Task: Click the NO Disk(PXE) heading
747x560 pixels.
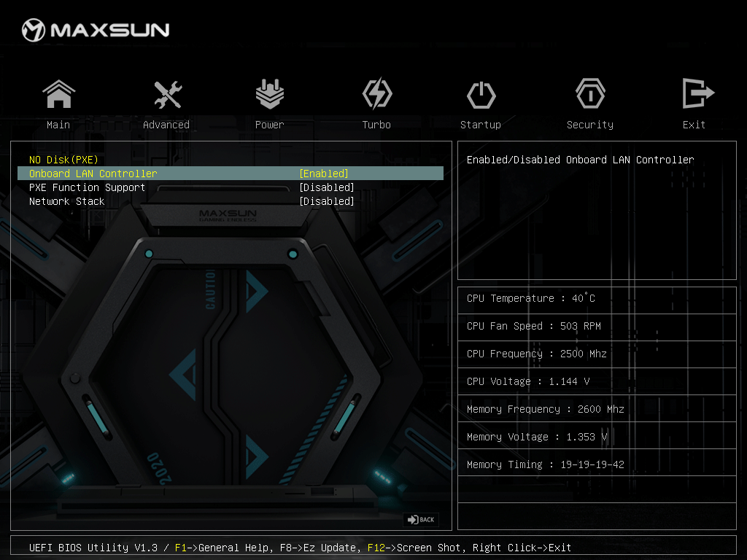Action: point(63,160)
